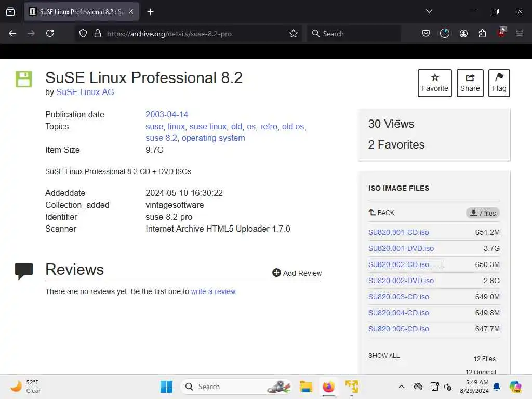Show hidden system tray icons
The height and width of the screenshot is (399, 532).
click(x=402, y=387)
